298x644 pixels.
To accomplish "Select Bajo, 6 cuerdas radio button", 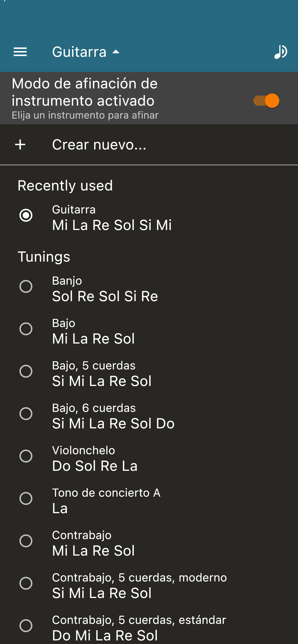I will [x=26, y=414].
